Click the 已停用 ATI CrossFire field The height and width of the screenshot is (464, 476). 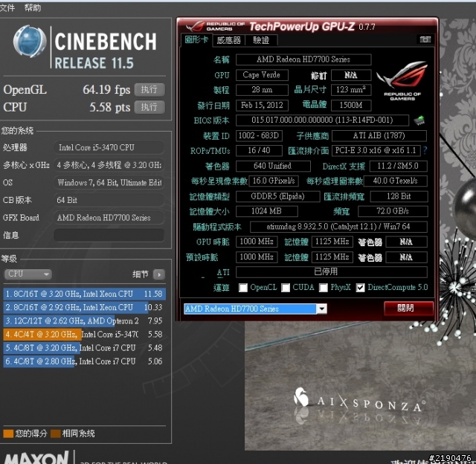(332, 272)
